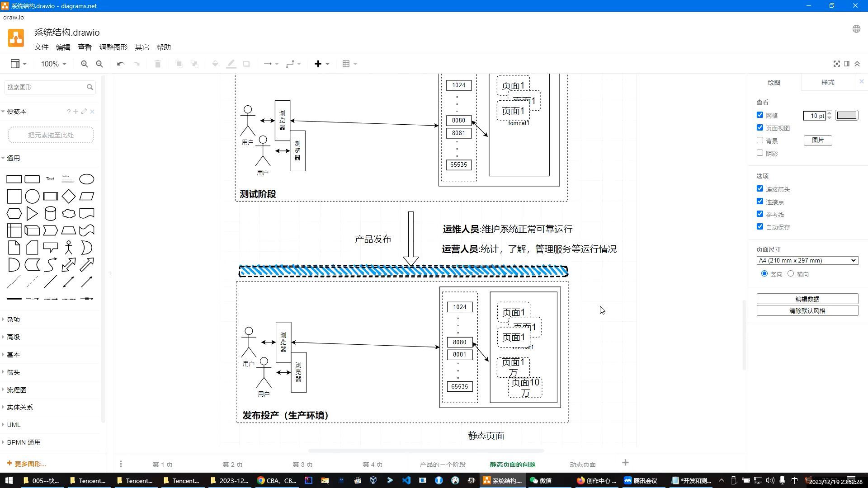Collapse the 通用 shapes section
Viewport: 868px width, 488px height.
coord(14,158)
